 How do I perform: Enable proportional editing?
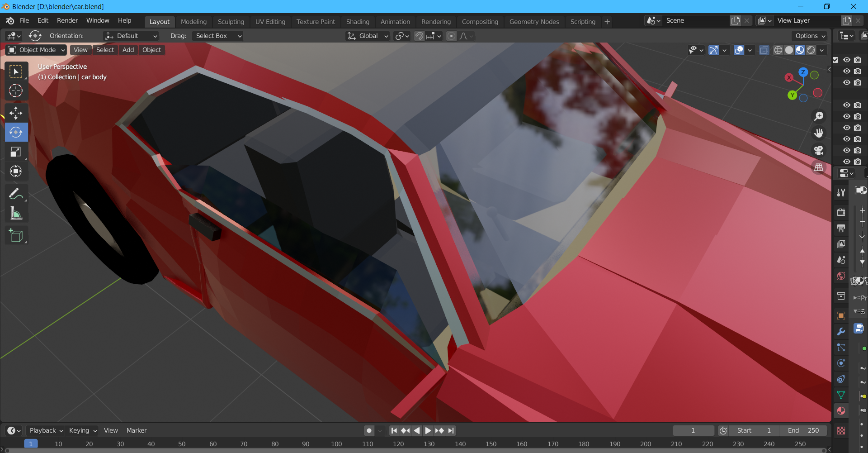pos(451,36)
